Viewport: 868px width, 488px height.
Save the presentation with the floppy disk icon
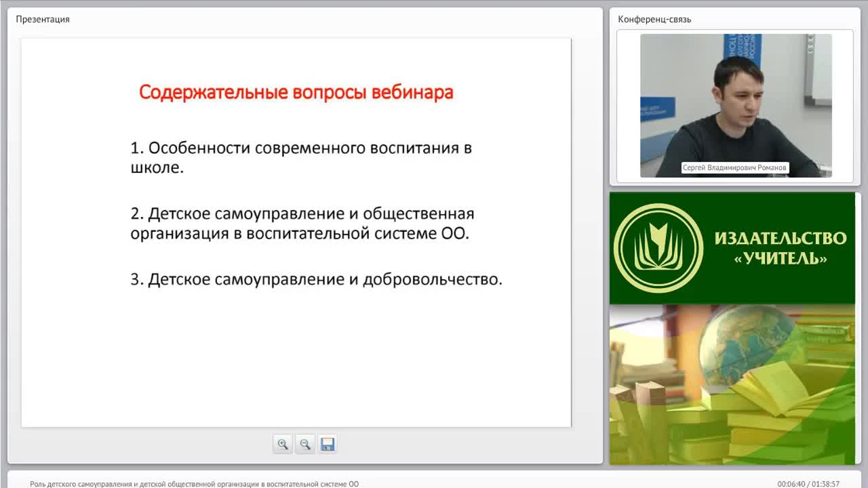click(x=328, y=445)
